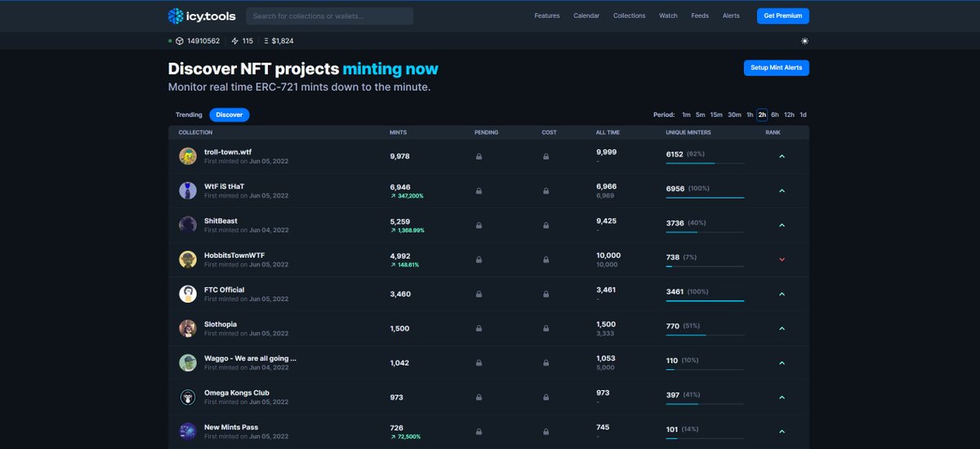Image resolution: width=980 pixels, height=449 pixels.
Task: Open New Mints Pass avatar
Action: coord(188,431)
